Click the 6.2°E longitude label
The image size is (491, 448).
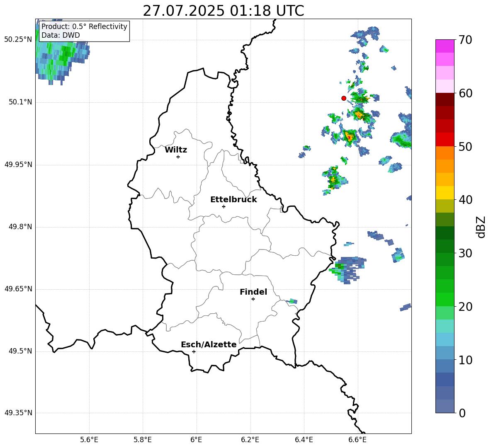[250, 440]
